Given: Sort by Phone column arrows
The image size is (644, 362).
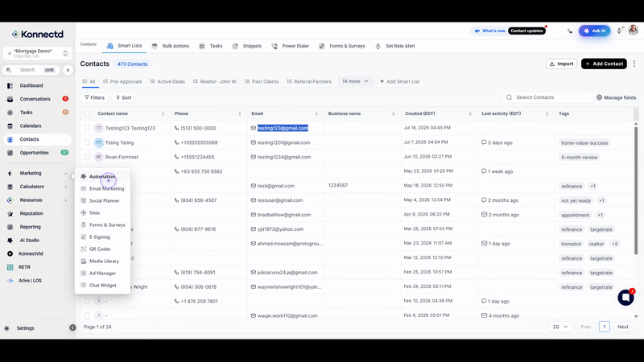Looking at the screenshot, I should tap(239, 113).
